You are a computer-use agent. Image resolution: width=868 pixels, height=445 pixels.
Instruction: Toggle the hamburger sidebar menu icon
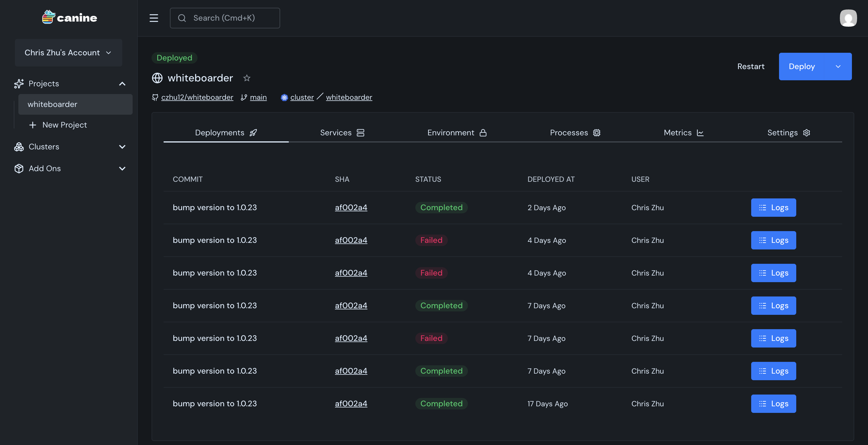click(154, 18)
